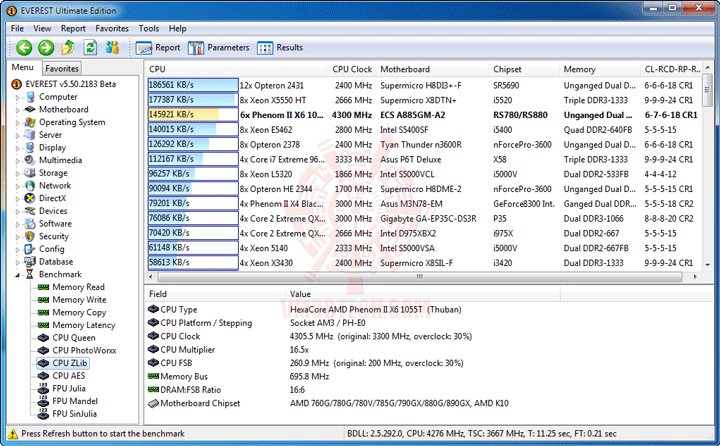
Task: Open the File menu
Action: pos(17,28)
